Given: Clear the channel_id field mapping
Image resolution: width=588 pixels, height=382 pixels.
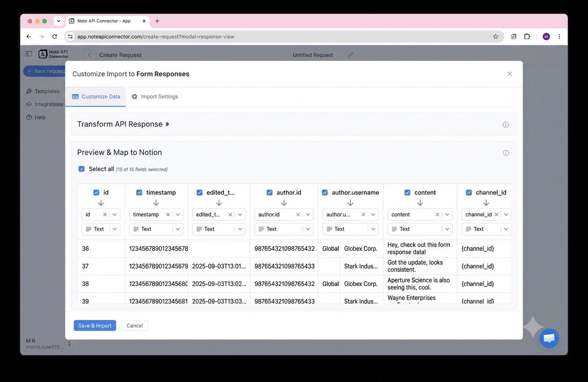Looking at the screenshot, I should [x=496, y=214].
